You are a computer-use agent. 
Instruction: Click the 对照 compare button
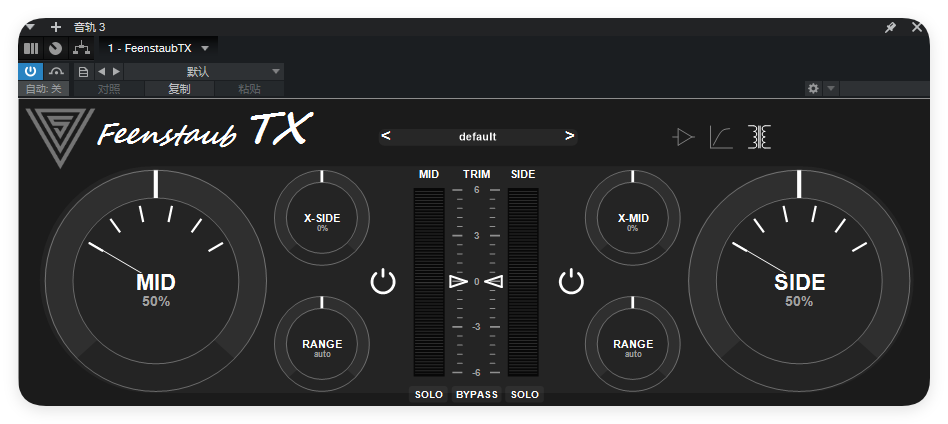point(109,89)
